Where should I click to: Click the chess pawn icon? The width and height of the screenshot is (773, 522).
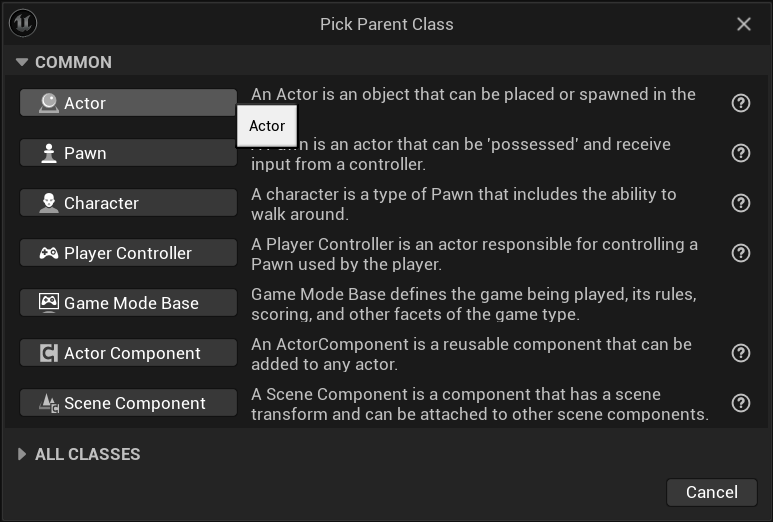48,153
